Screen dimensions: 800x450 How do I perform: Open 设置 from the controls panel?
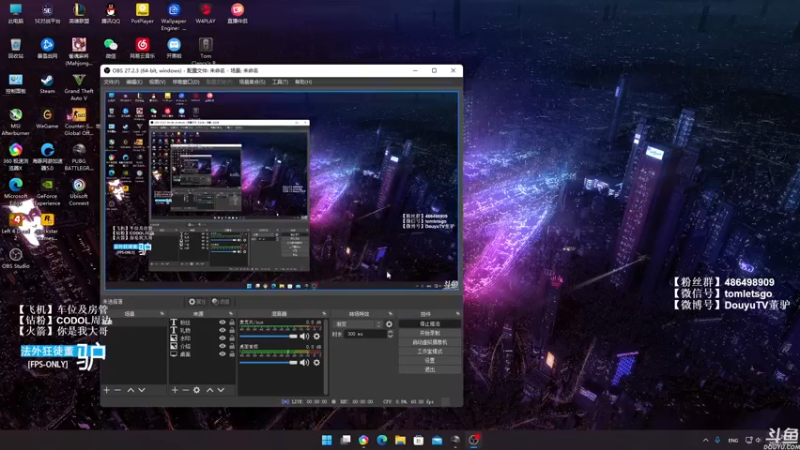430,360
